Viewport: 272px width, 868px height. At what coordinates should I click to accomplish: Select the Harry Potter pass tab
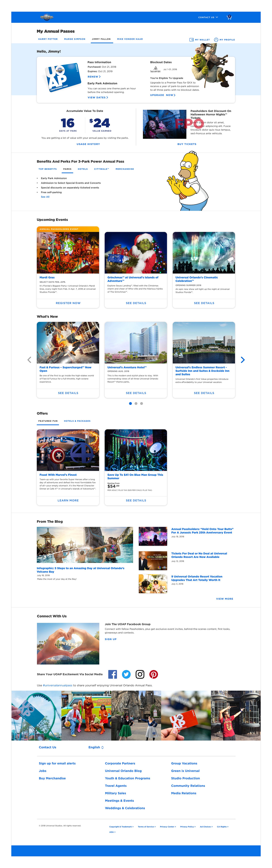tap(48, 39)
